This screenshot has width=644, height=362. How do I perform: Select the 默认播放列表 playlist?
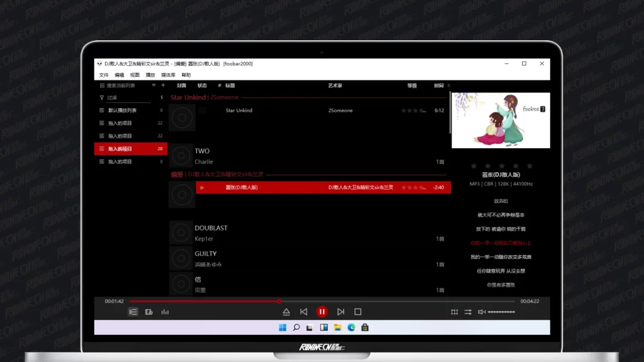[x=122, y=110]
